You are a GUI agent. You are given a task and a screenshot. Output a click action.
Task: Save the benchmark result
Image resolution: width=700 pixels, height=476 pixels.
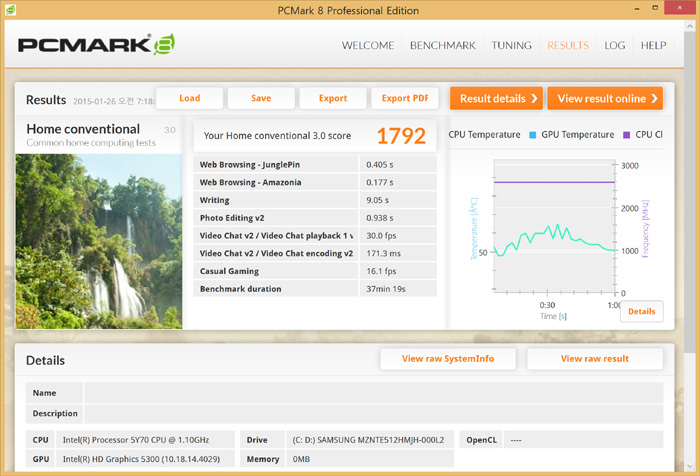coord(261,98)
